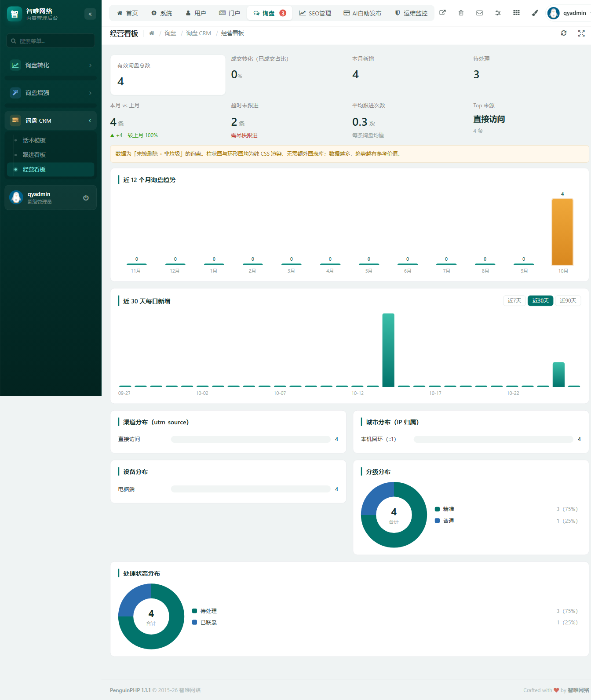591x700 pixels.
Task: Refresh the page with the reload icon
Action: (564, 33)
